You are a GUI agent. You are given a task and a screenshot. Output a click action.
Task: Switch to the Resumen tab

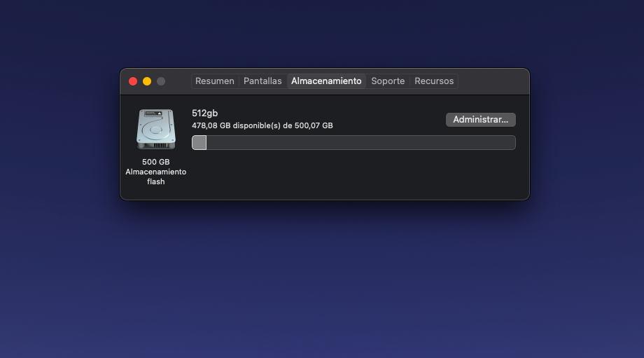214,81
